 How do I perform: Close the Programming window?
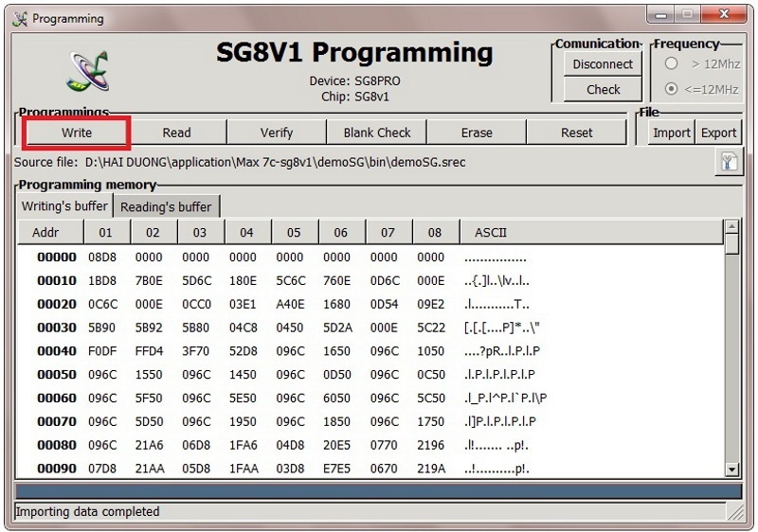(x=724, y=14)
